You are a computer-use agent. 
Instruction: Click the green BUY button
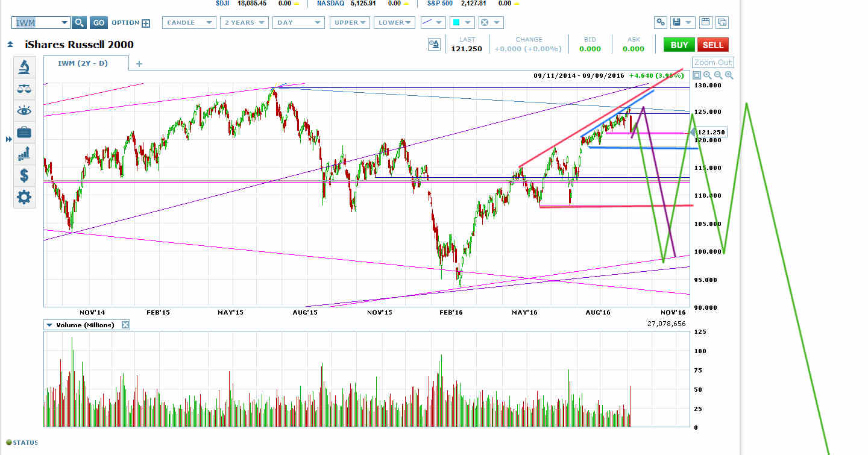tap(679, 45)
